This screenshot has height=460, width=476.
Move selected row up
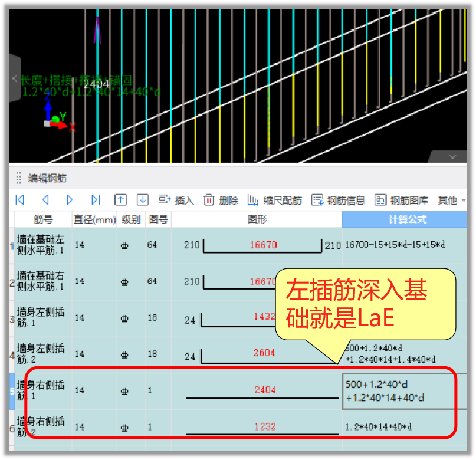[x=120, y=200]
